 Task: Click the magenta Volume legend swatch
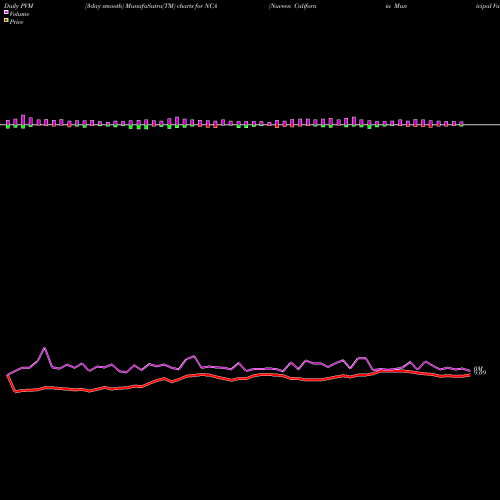(6, 12)
